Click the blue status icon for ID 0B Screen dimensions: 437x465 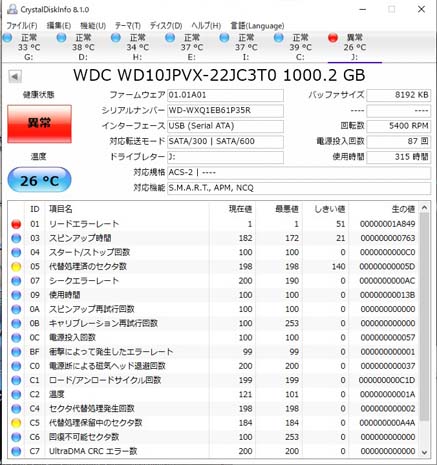tap(16, 324)
